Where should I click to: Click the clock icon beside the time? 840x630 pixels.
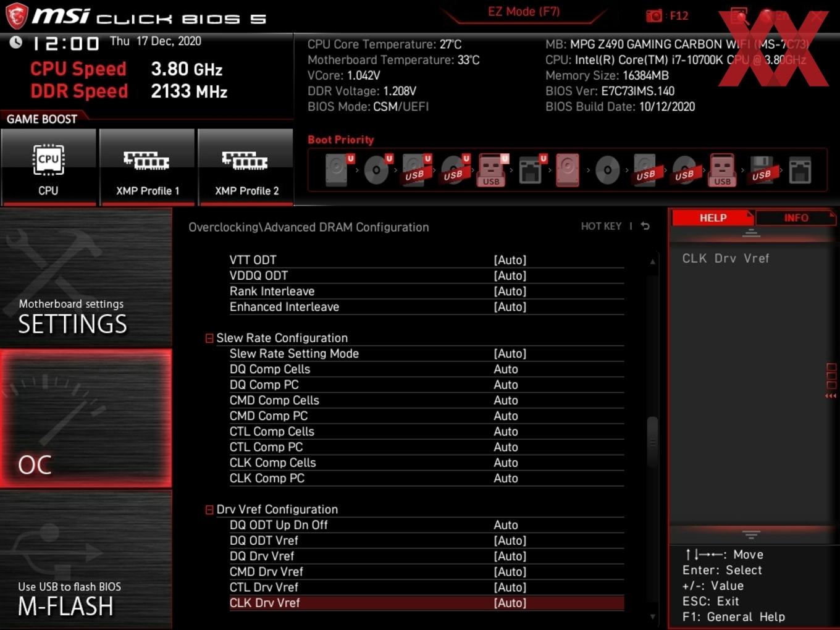(15, 42)
